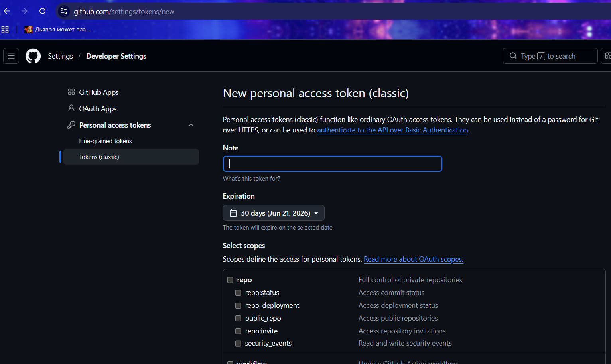Click 'Read and write security events' description
This screenshot has width=611, height=364.
tap(405, 343)
